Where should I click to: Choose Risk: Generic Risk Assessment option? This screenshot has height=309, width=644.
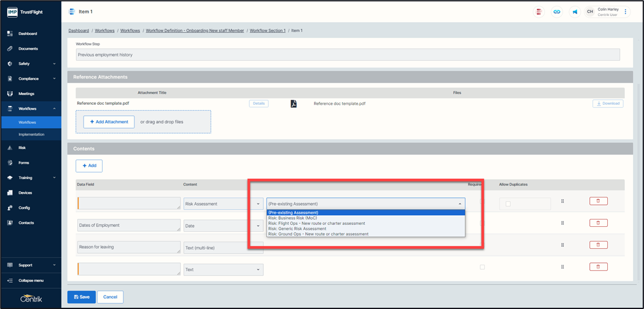point(297,229)
